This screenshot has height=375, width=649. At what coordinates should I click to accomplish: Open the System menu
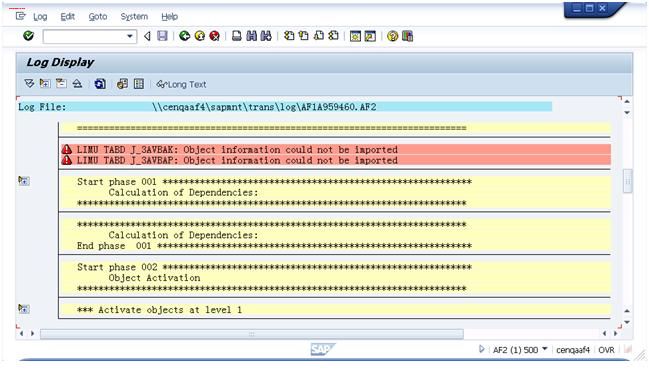click(x=134, y=17)
